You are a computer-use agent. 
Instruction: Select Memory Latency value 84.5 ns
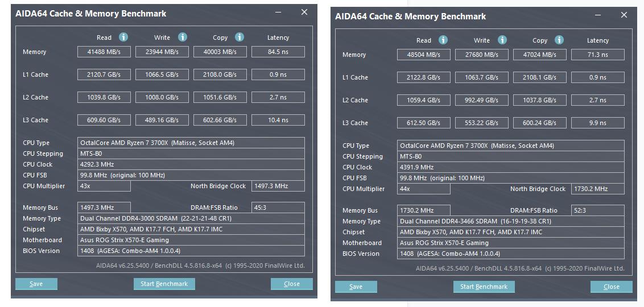click(278, 52)
